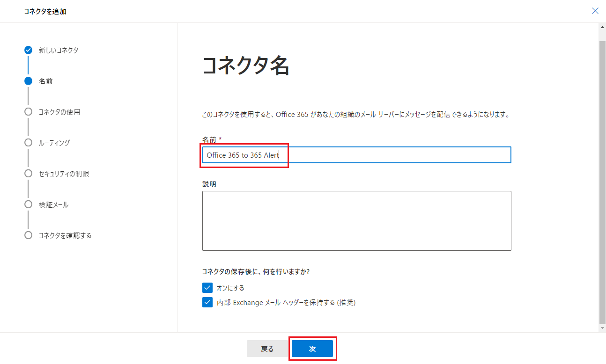Image resolution: width=606 pixels, height=364 pixels.
Task: Click the セキュリティの制限 step circle
Action: 28,174
